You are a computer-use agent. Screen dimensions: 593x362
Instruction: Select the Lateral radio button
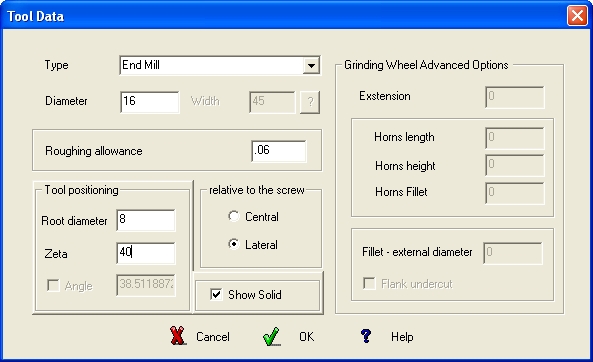coord(234,244)
